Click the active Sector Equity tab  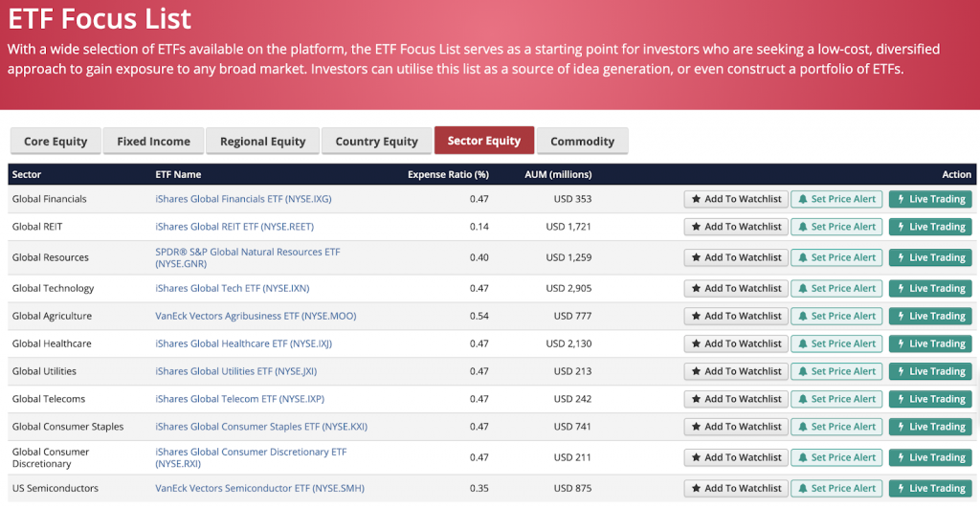484,141
